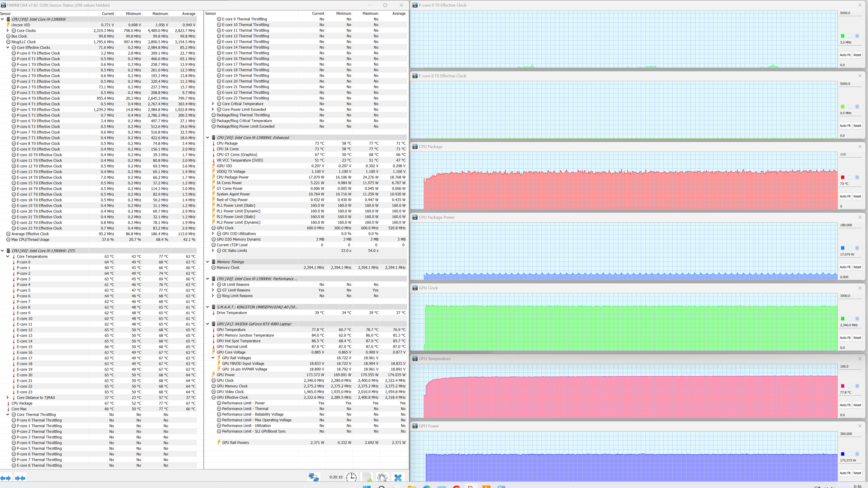Click the HWiNFO64 title bar app icon

point(3,5)
